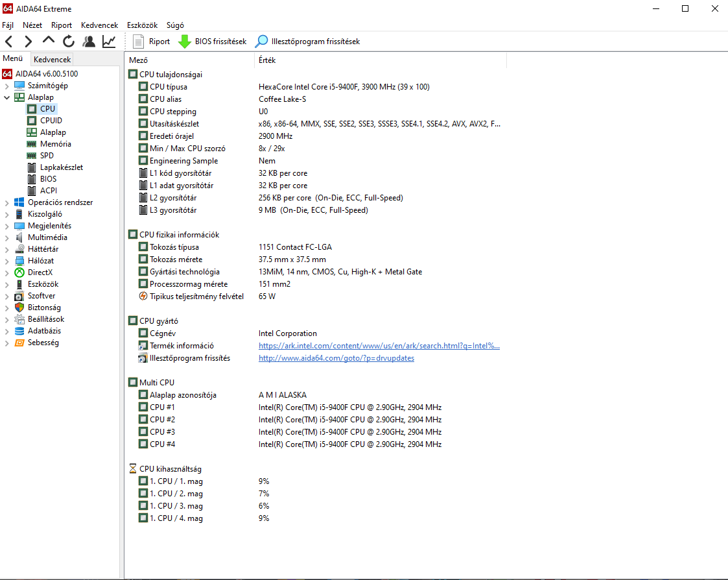Open the Nézet menu
This screenshot has width=728, height=580.
(32, 25)
